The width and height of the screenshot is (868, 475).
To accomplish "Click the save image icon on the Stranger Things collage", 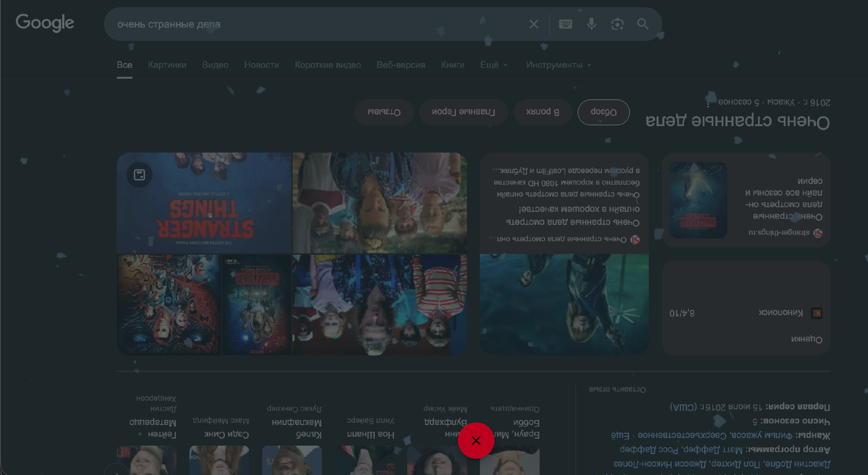I will (140, 175).
